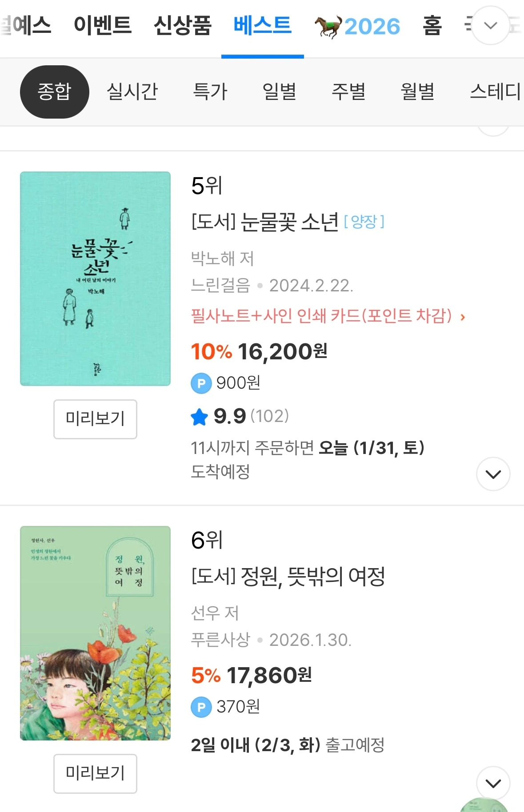
Task: Open the horse 2026 event tab
Action: click(x=358, y=26)
